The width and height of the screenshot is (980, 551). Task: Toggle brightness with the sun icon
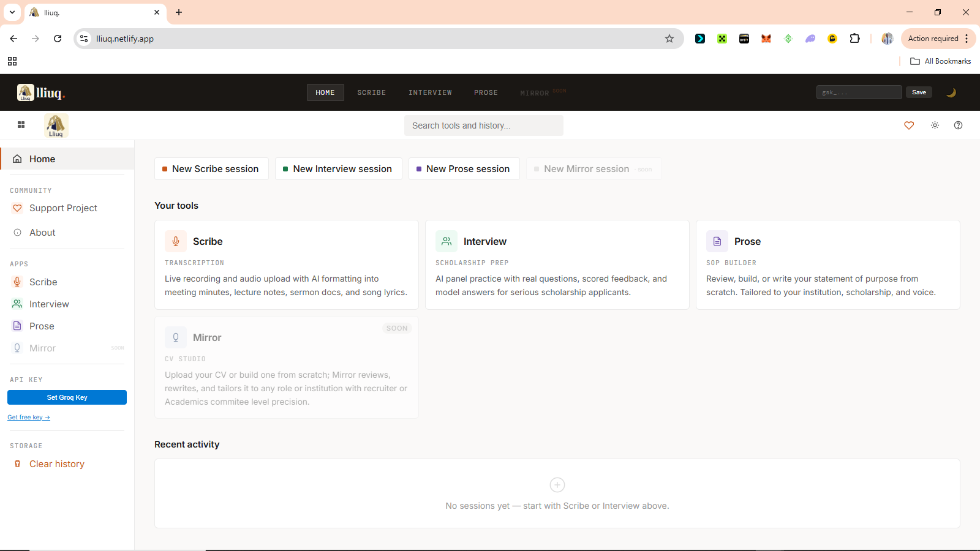point(935,126)
